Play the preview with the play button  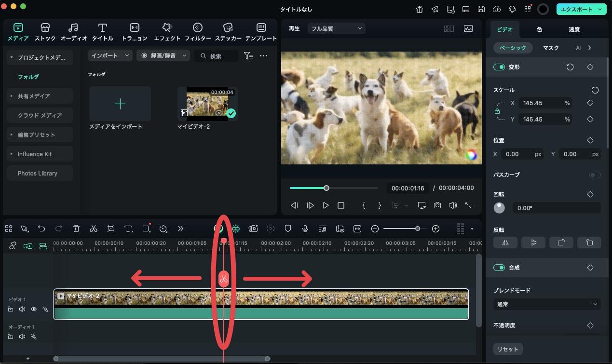click(326, 205)
